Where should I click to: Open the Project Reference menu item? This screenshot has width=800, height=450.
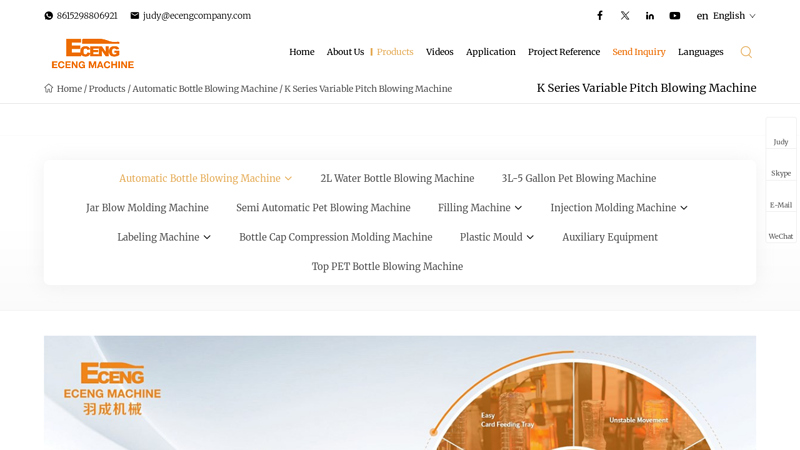(x=564, y=52)
